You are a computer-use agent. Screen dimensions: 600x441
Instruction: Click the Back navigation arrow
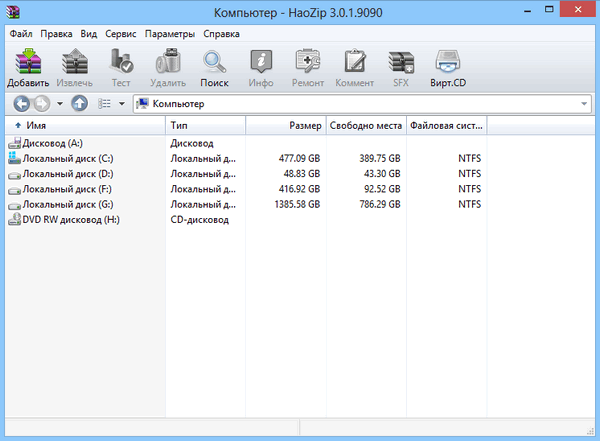(22, 103)
